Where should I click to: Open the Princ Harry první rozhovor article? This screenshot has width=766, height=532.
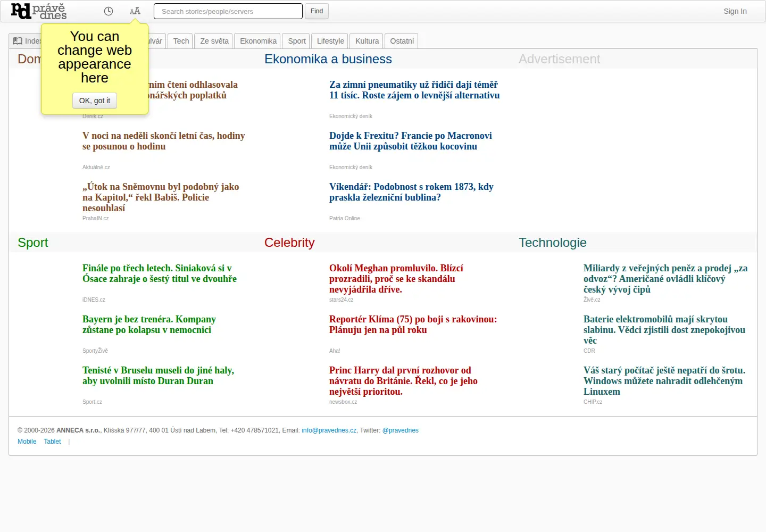coord(403,381)
